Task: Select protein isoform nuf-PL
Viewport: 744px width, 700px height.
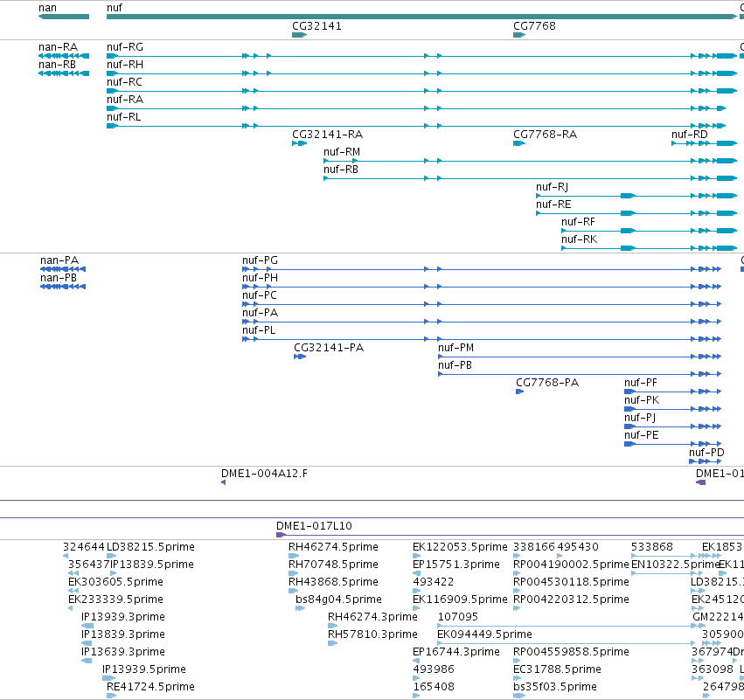Action: pos(259,331)
